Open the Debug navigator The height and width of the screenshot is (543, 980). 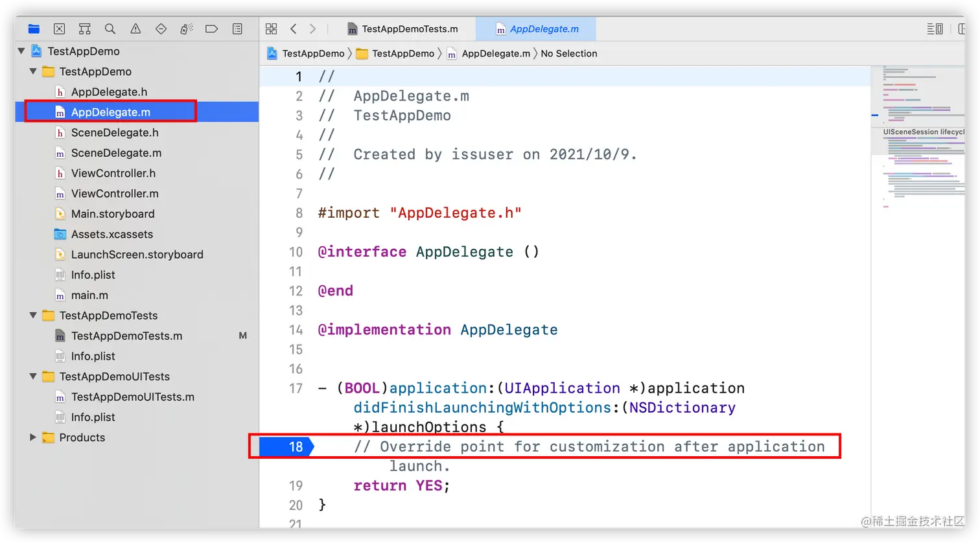tap(187, 29)
